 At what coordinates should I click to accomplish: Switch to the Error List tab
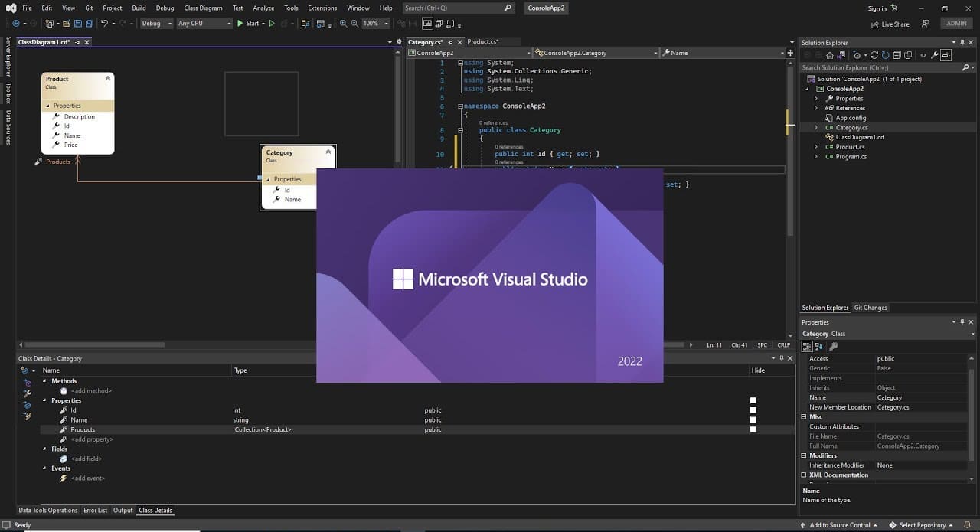pos(96,511)
